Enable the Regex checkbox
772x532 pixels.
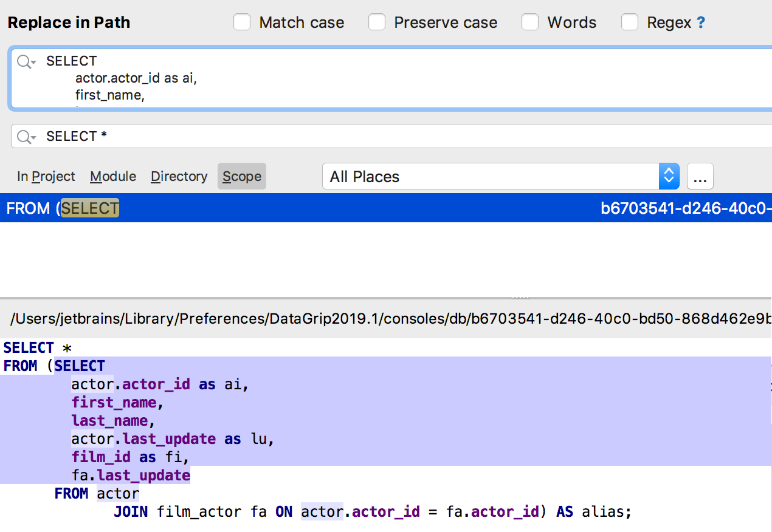(x=630, y=23)
